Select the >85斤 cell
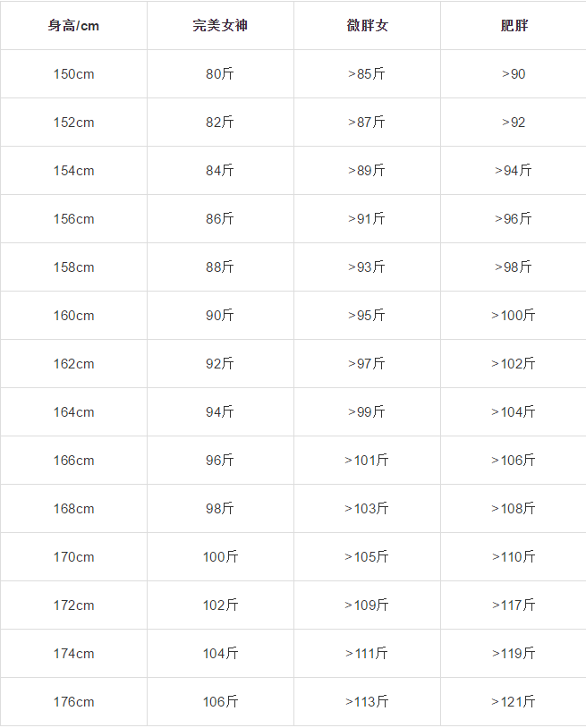The height and width of the screenshot is (728, 586). [367, 74]
